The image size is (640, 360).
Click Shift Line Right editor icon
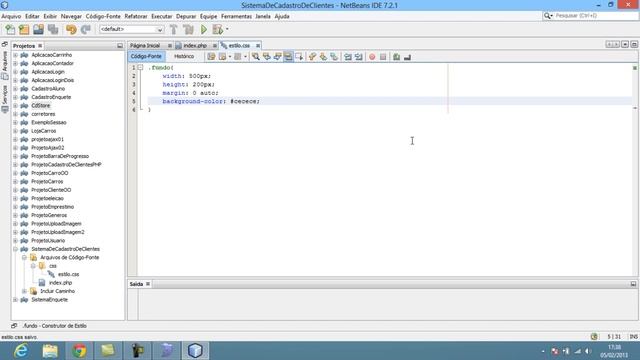tap(358, 57)
